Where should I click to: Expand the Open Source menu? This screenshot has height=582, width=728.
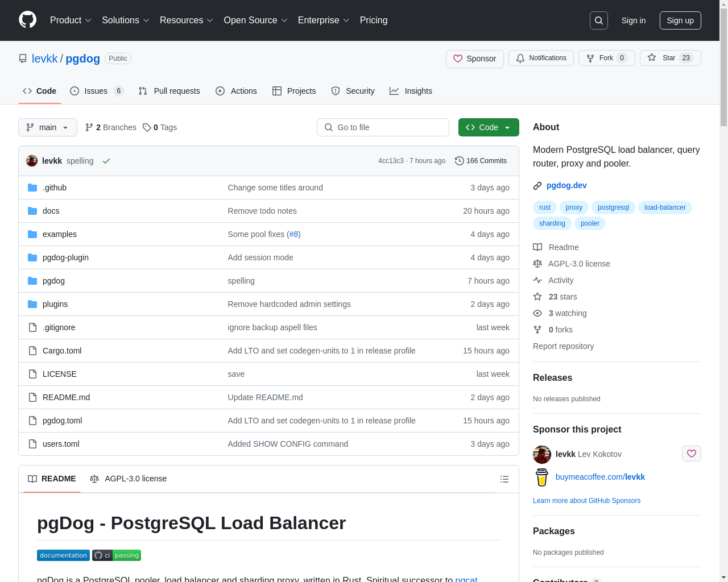[x=256, y=20]
